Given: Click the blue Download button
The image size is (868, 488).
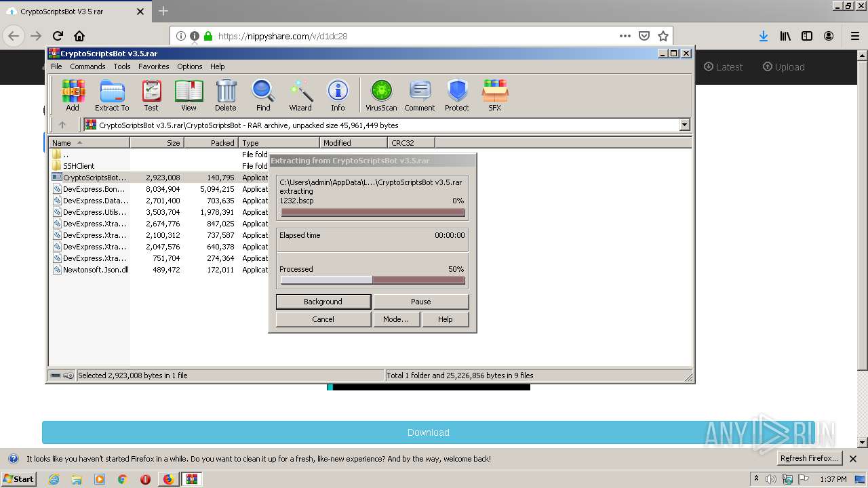Looking at the screenshot, I should click(428, 432).
